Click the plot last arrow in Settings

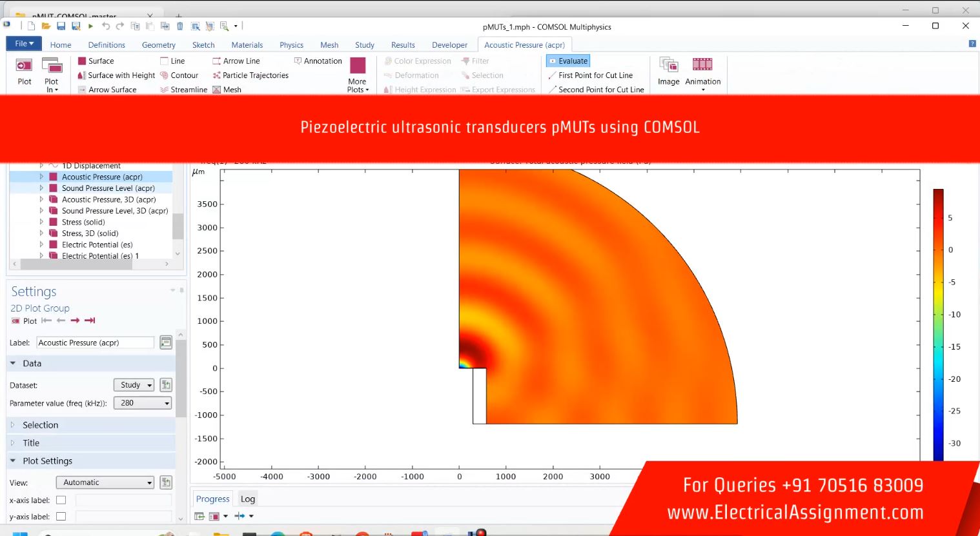click(90, 321)
